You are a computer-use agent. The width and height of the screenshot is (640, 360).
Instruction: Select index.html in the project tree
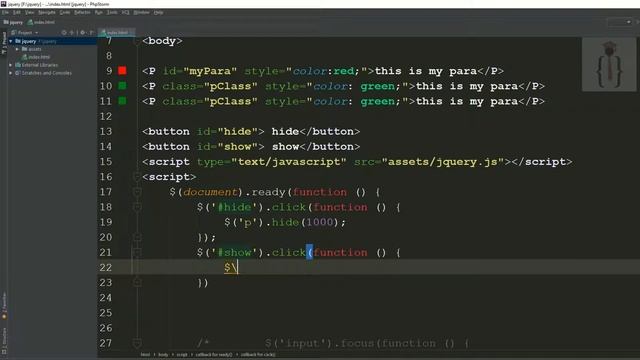[36, 57]
